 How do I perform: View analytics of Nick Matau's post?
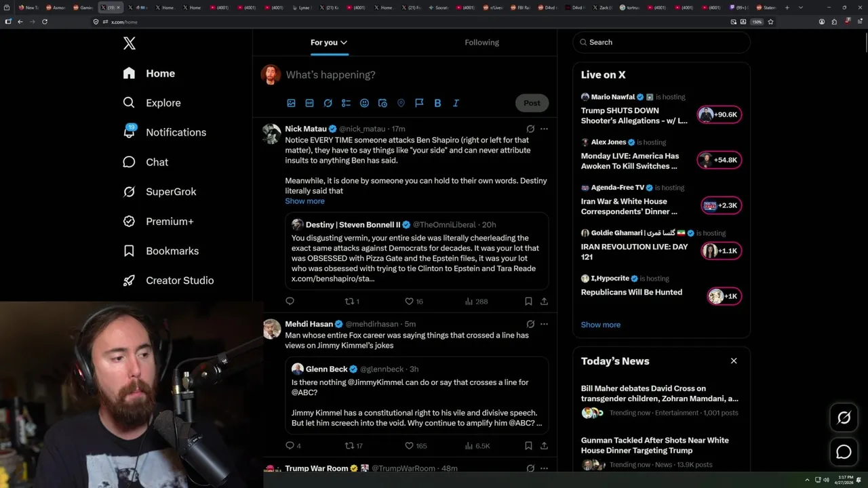pyautogui.click(x=476, y=301)
